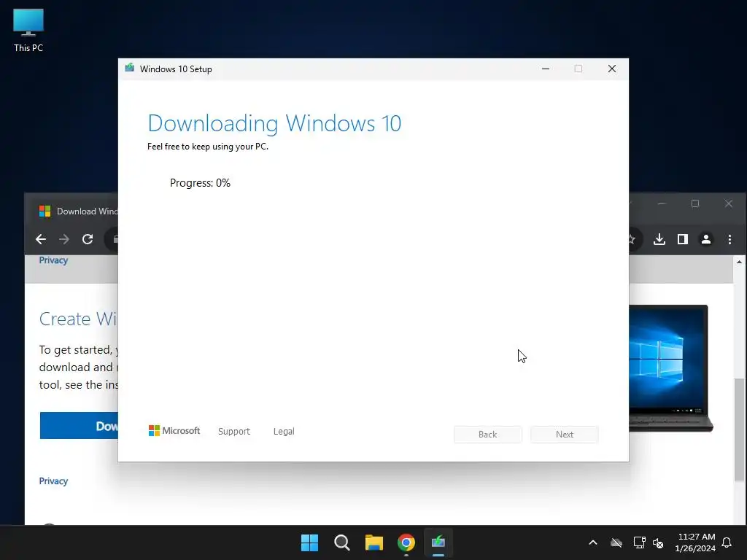Click the Windows Start button
Viewport: 747px width, 560px height.
309,542
